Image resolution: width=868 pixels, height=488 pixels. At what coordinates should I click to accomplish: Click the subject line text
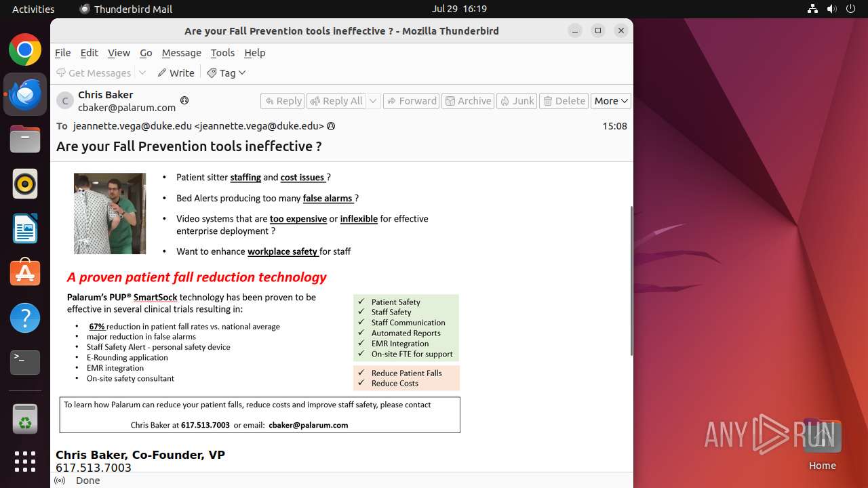[189, 146]
